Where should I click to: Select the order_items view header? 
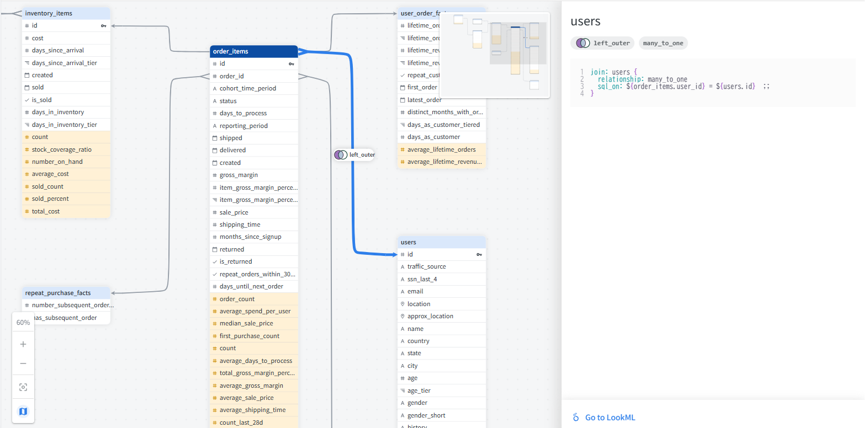click(x=253, y=51)
